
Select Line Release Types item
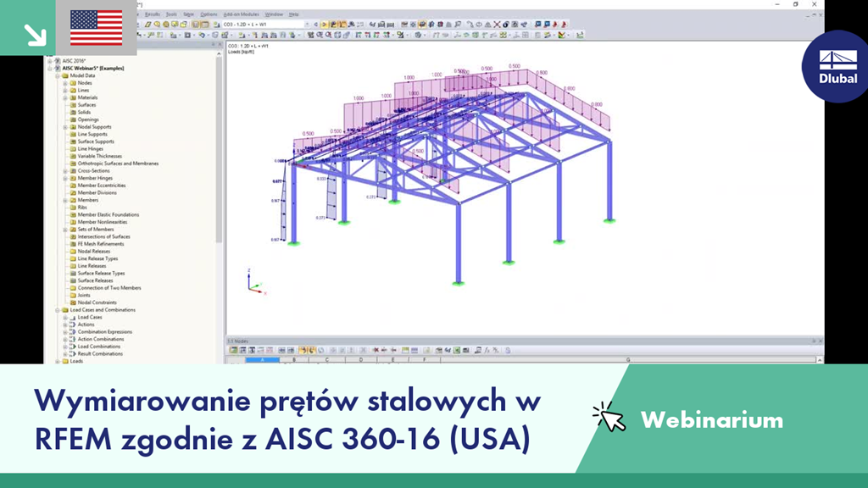tap(97, 258)
